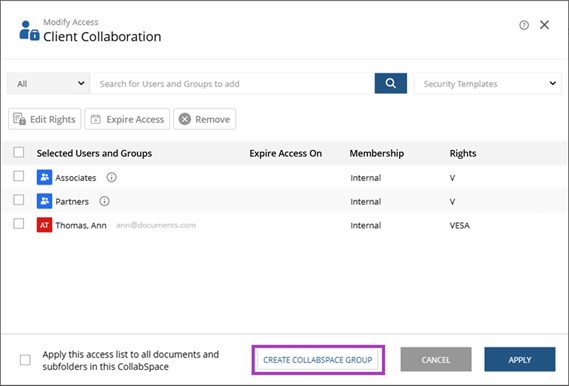The height and width of the screenshot is (386, 569).
Task: Click Internal membership in Thomas, Ann row
Action: coord(365,226)
